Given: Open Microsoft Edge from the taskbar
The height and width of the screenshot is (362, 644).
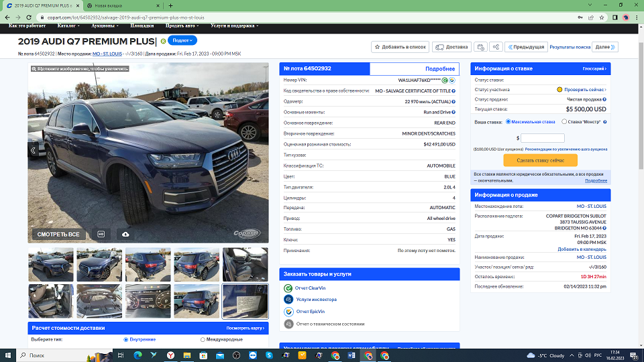Looking at the screenshot, I should click(x=138, y=355).
